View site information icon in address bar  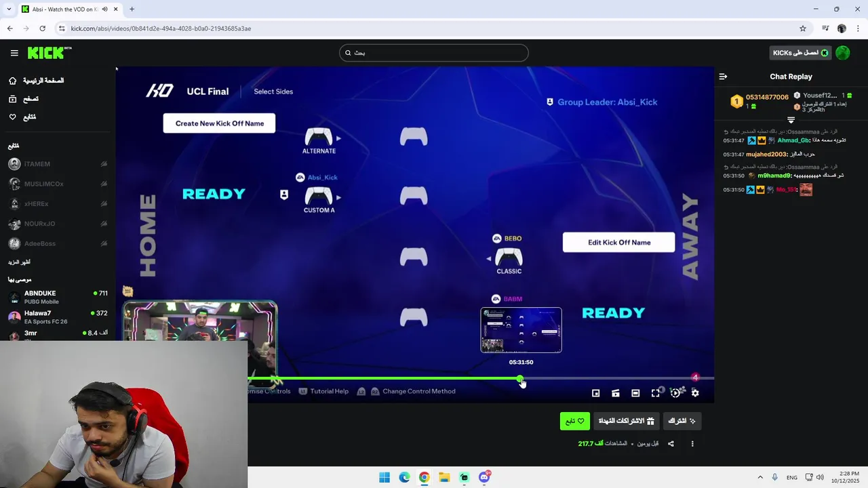click(62, 28)
